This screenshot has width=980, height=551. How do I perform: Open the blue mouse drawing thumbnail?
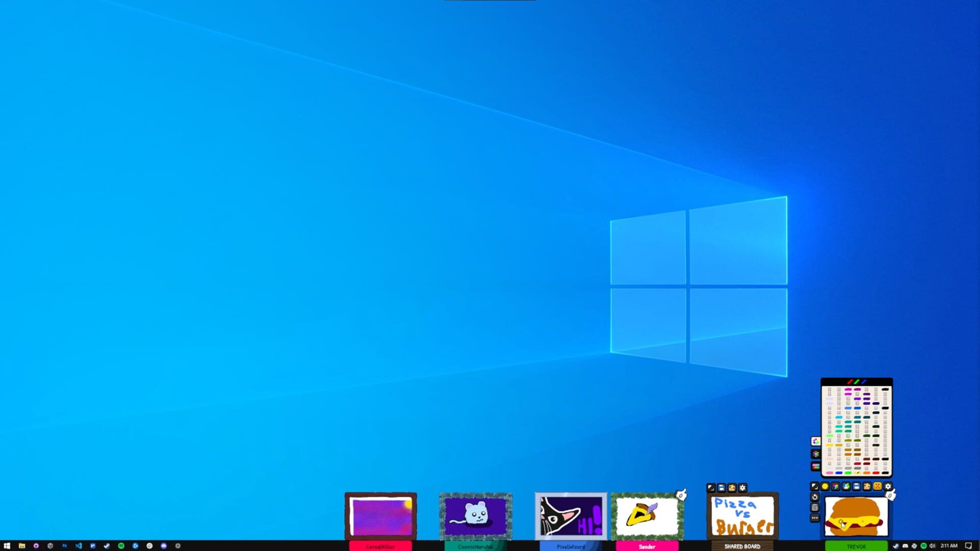point(476,516)
